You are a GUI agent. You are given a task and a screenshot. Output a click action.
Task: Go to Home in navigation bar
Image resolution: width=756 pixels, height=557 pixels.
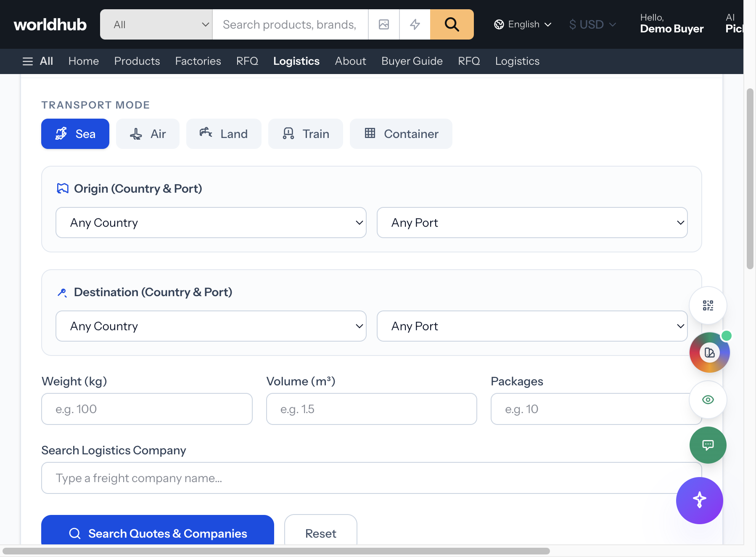tap(84, 61)
